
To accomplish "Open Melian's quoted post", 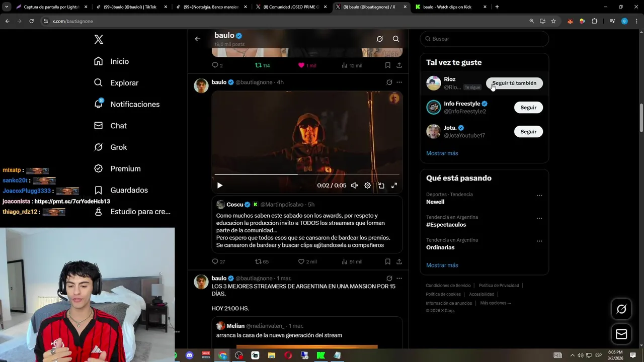I will pos(307,332).
